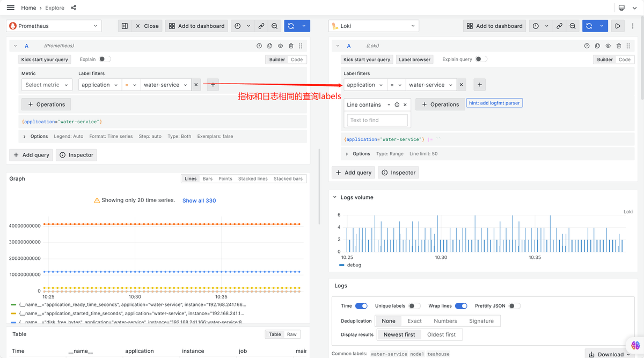
Task: Click Home in the breadcrumb
Action: (28, 8)
